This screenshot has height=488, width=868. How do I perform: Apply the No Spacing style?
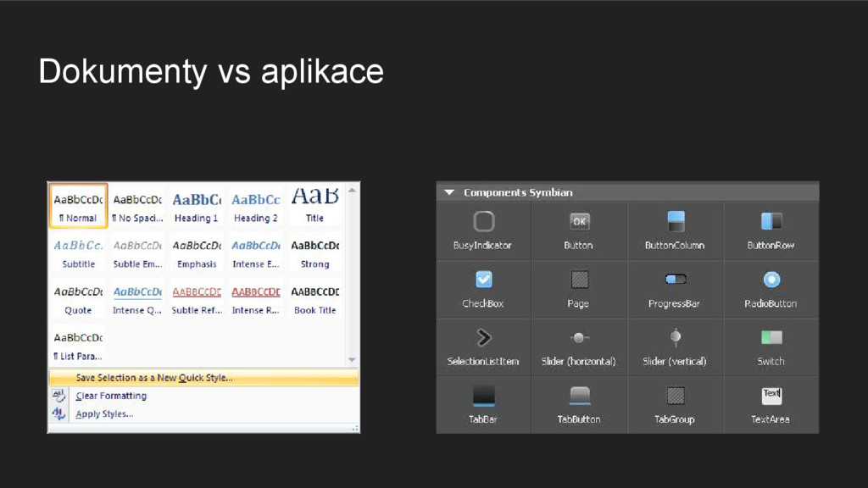click(x=137, y=206)
